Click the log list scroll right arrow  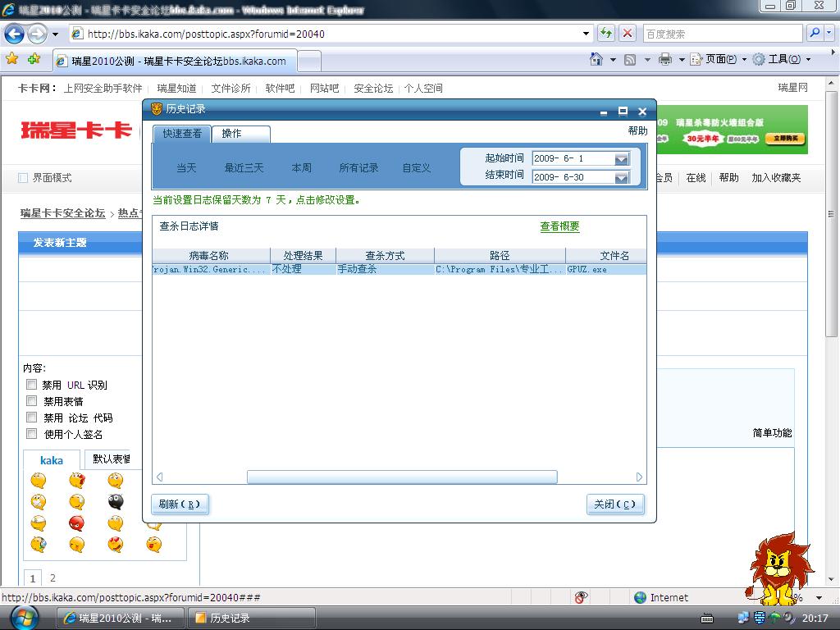coord(639,477)
